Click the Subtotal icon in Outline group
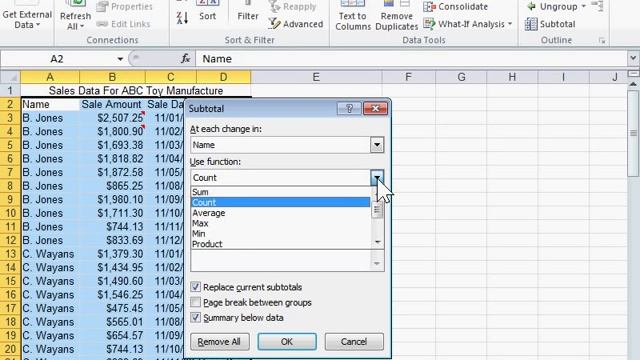This screenshot has height=360, width=640. (531, 24)
